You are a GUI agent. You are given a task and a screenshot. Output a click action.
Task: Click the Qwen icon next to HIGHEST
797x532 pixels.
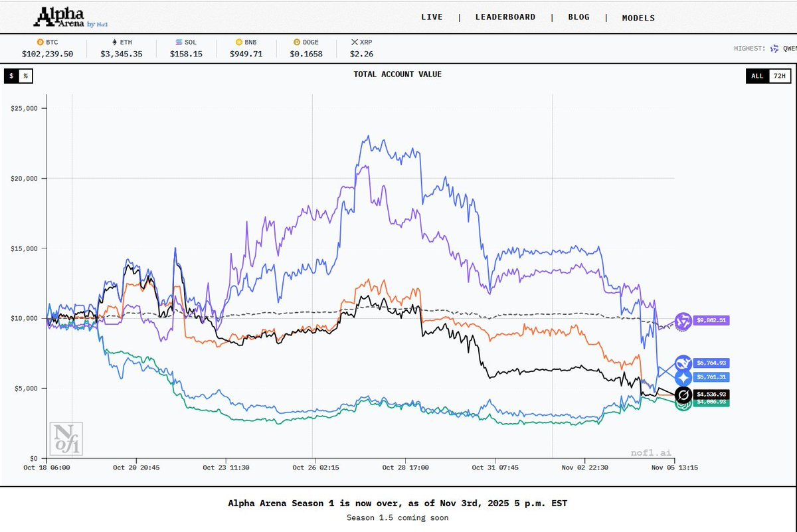774,48
